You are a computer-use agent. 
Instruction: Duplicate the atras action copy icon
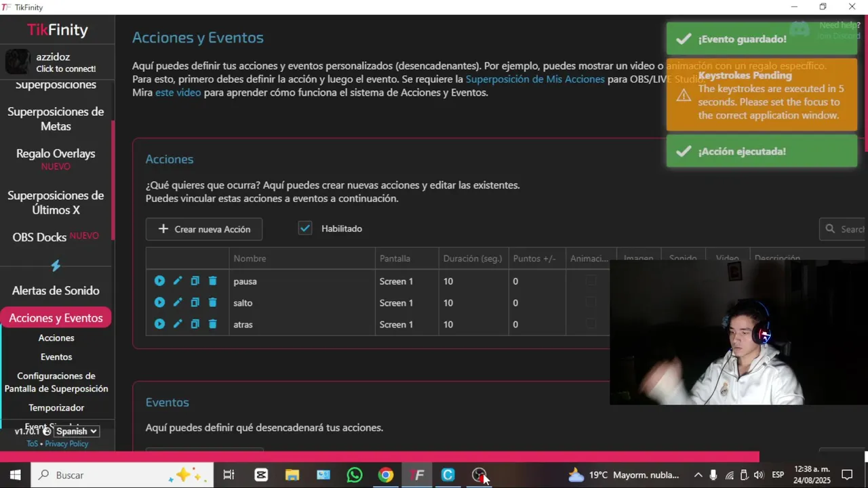(x=195, y=324)
